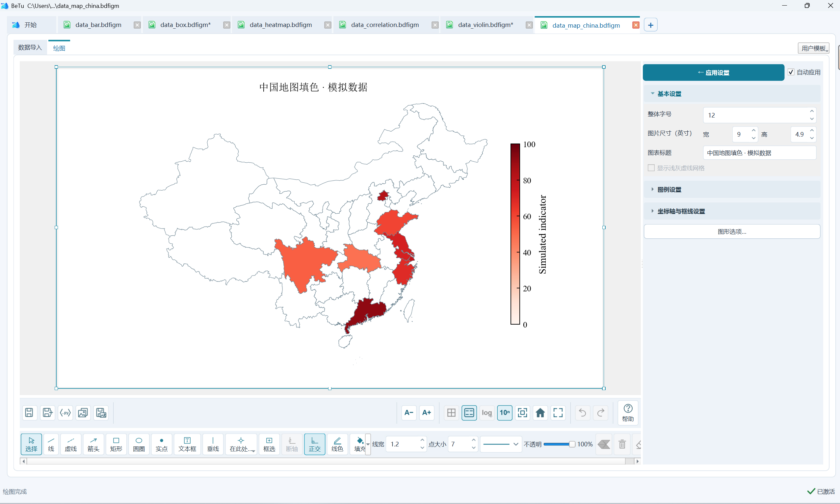The width and height of the screenshot is (840, 504).
Task: Open the data_correlation.bdfigm tab
Action: 385,25
